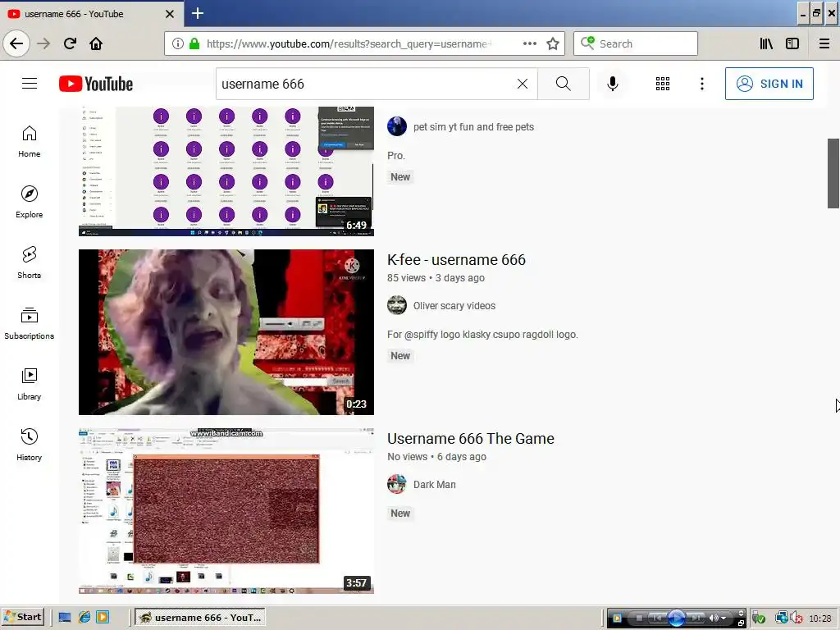
Task: Click the YouTube logo
Action: [x=96, y=84]
